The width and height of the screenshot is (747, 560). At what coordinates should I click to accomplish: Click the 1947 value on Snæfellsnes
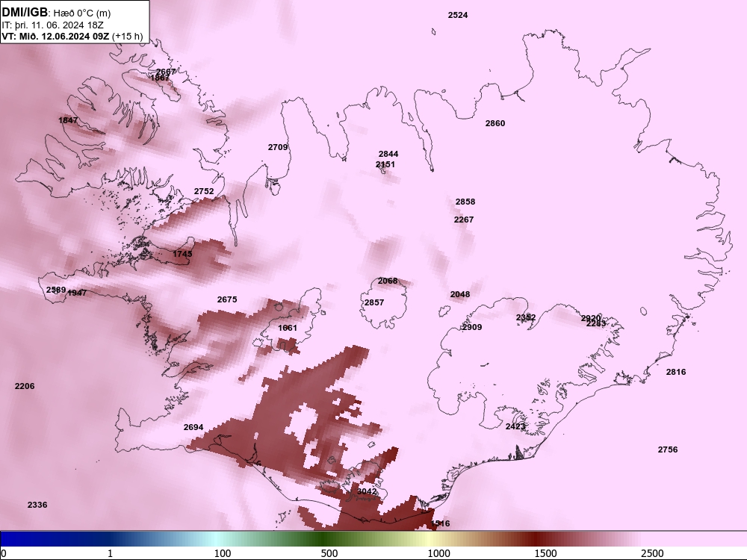77,293
